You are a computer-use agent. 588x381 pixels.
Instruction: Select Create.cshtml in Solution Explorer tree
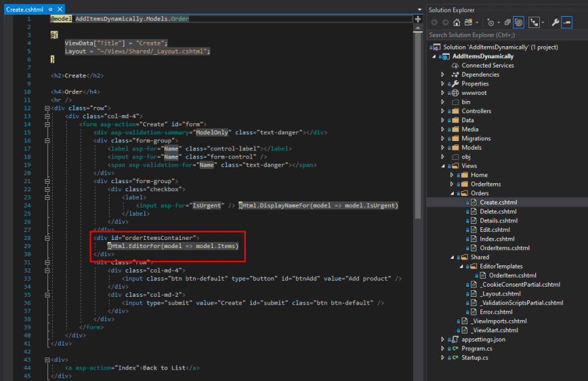[x=498, y=203]
